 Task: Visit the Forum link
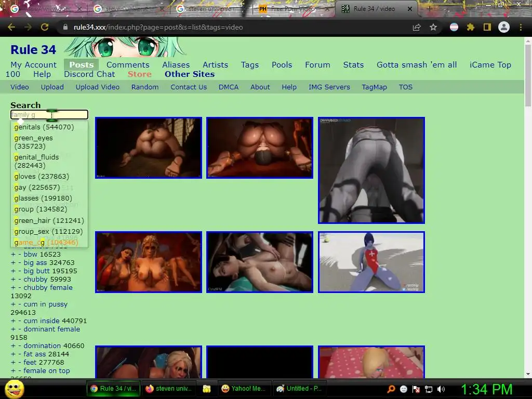coord(317,65)
